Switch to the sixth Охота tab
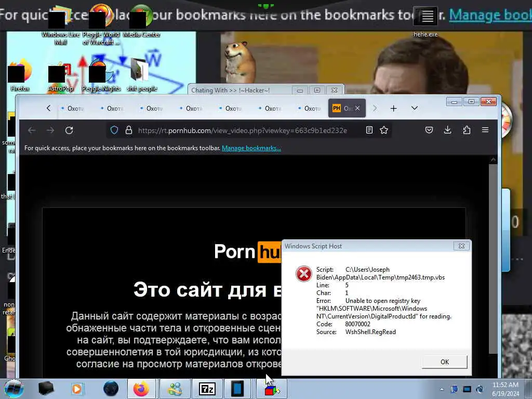The image size is (532, 399). pyautogui.click(x=270, y=108)
